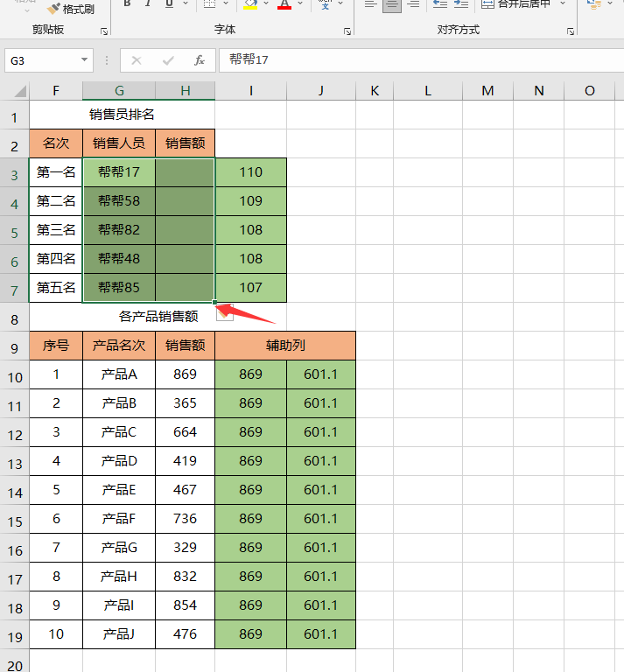Align text left using the ribbon icon
This screenshot has height=672, width=624.
click(370, 4)
